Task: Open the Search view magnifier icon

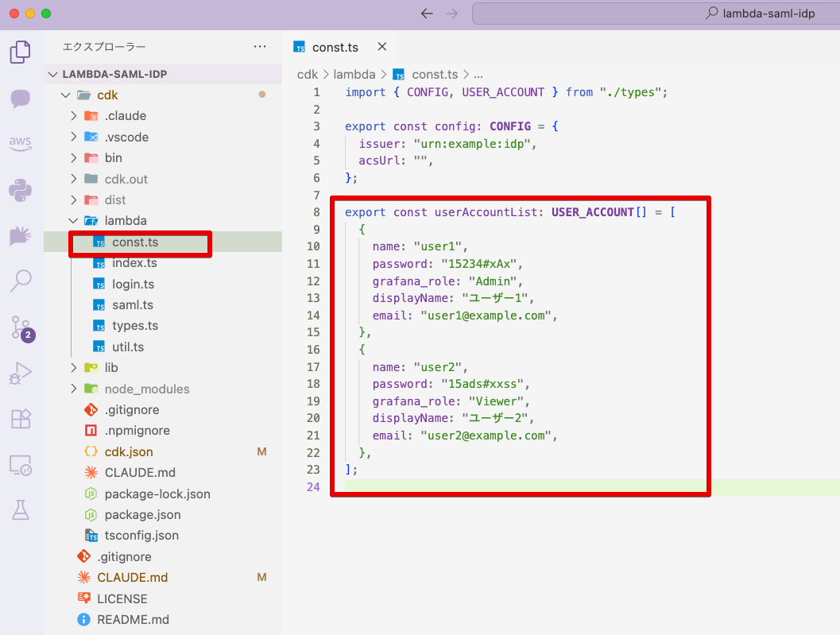Action: pyautogui.click(x=21, y=280)
